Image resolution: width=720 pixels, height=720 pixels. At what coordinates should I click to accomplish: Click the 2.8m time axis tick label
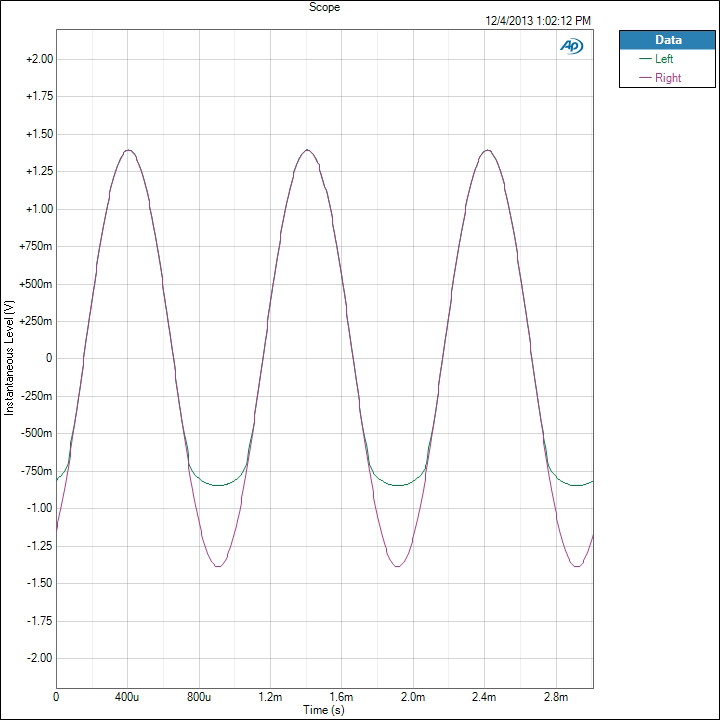point(557,695)
